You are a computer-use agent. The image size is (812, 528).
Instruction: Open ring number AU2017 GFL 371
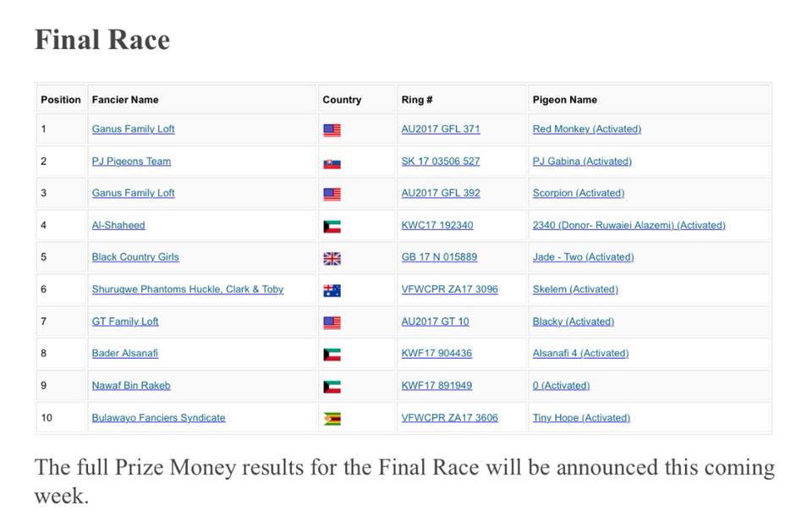[440, 129]
